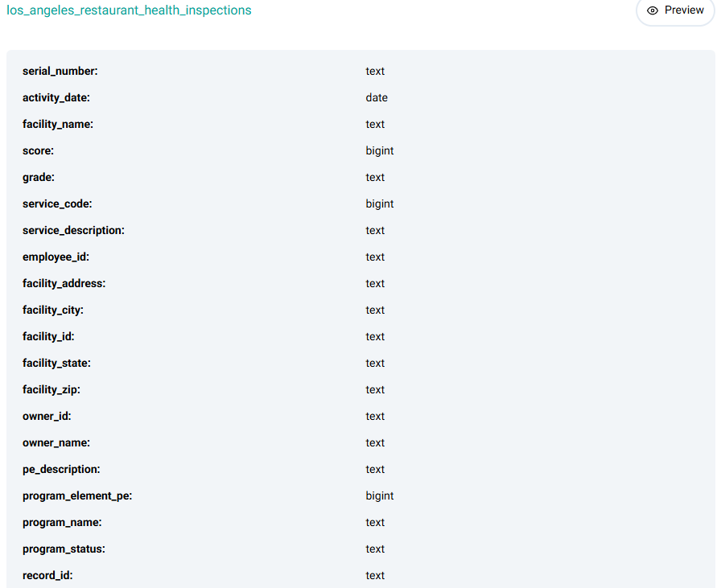Click the text type of program_status
This screenshot has width=721, height=588.
375,549
